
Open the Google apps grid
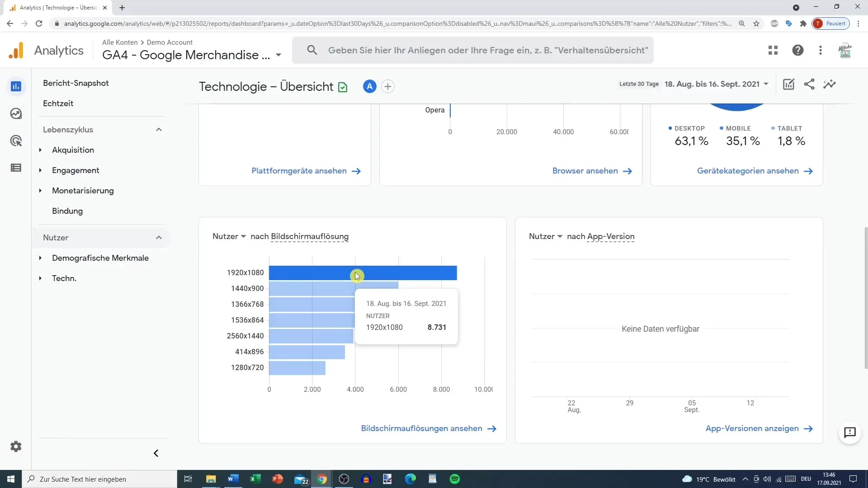point(773,50)
